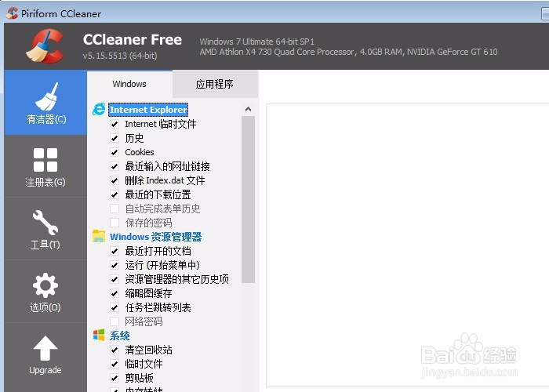The height and width of the screenshot is (392, 549).
Task: Toggle 任务栏跳转列表 checkbox
Action: [115, 307]
